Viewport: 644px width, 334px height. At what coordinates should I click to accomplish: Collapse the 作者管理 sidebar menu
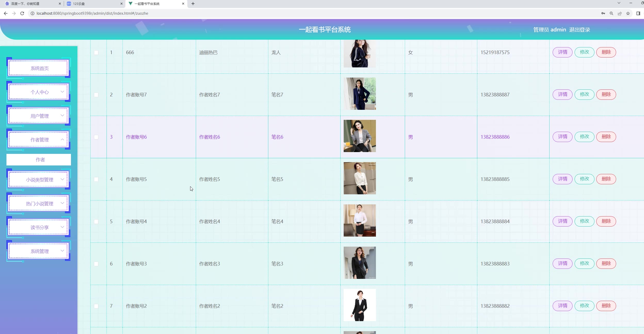[x=39, y=140]
